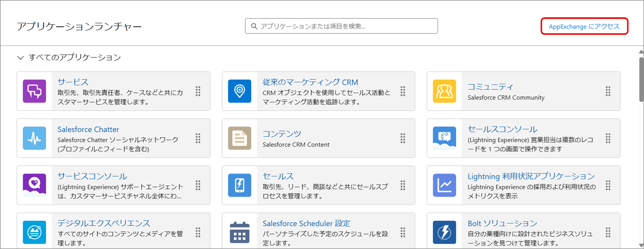Click the すべてのアプリケーション section label

[x=75, y=57]
